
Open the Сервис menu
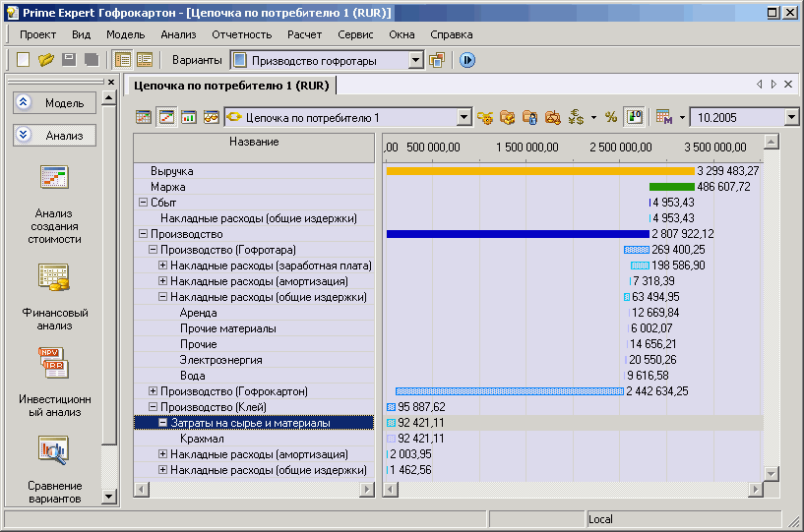[355, 34]
